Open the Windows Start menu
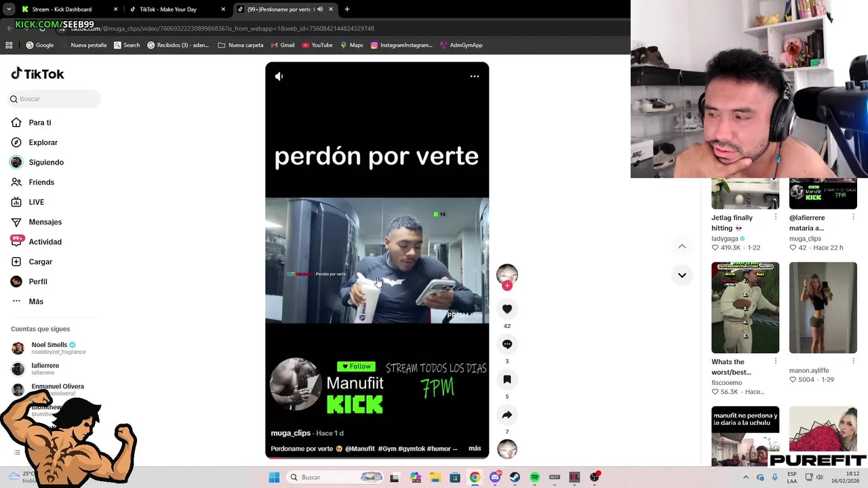Image resolution: width=868 pixels, height=488 pixels. tap(274, 477)
